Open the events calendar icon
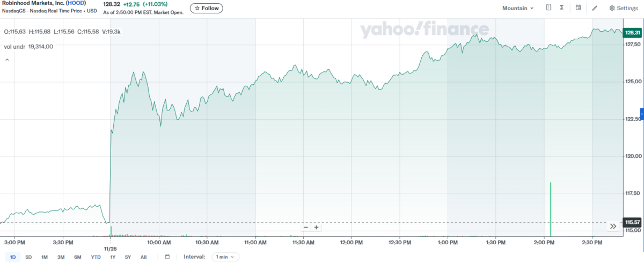Viewport: 644px width, 263px height. coord(578,8)
